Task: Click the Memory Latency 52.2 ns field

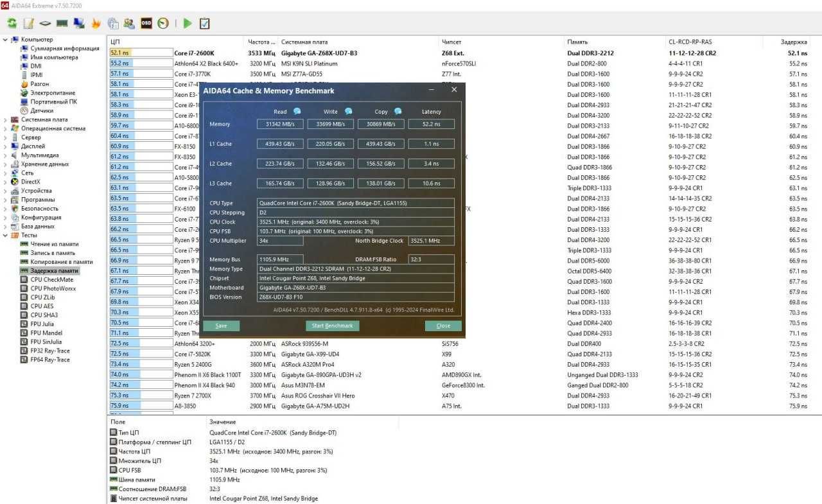Action: click(431, 124)
